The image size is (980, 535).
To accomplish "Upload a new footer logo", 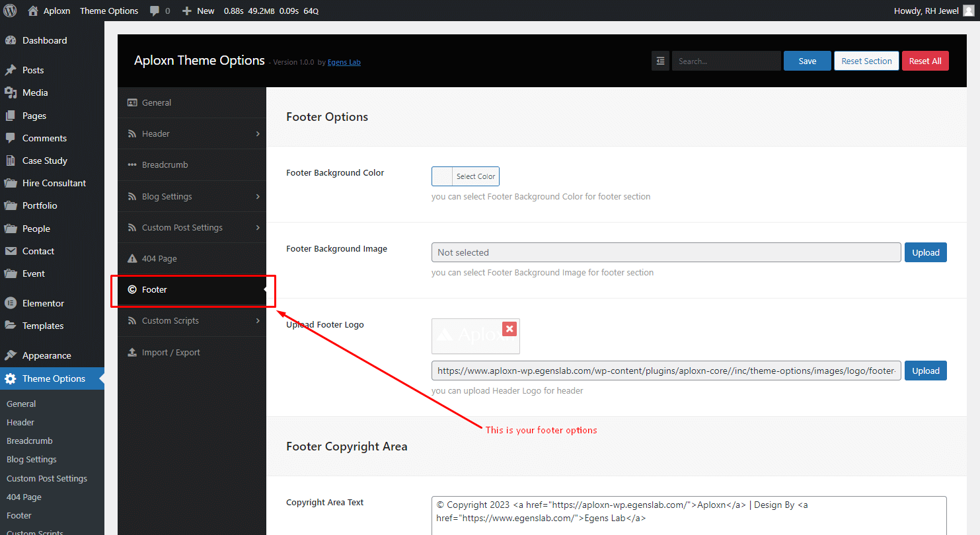I will (x=926, y=371).
